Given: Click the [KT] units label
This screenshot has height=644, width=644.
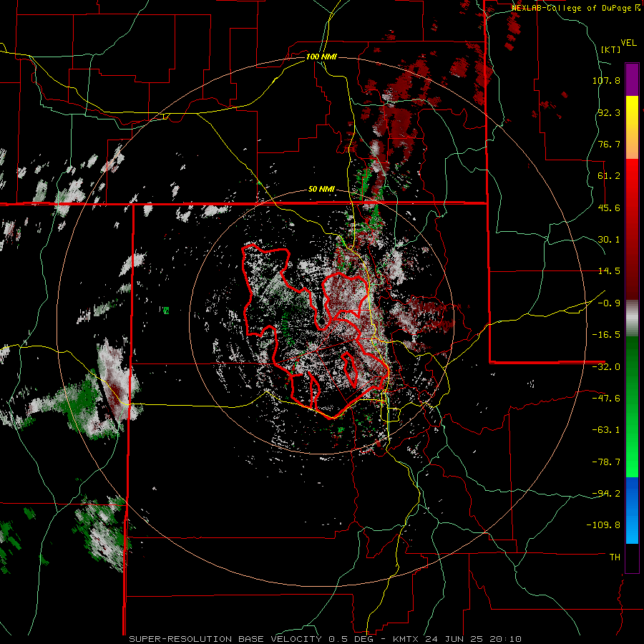Looking at the screenshot, I should [x=610, y=49].
